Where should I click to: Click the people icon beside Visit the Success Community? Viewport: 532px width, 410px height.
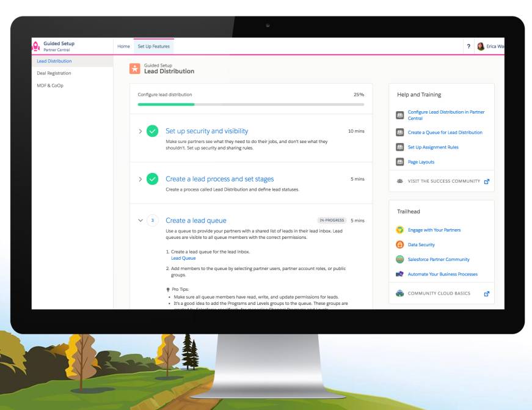400,181
